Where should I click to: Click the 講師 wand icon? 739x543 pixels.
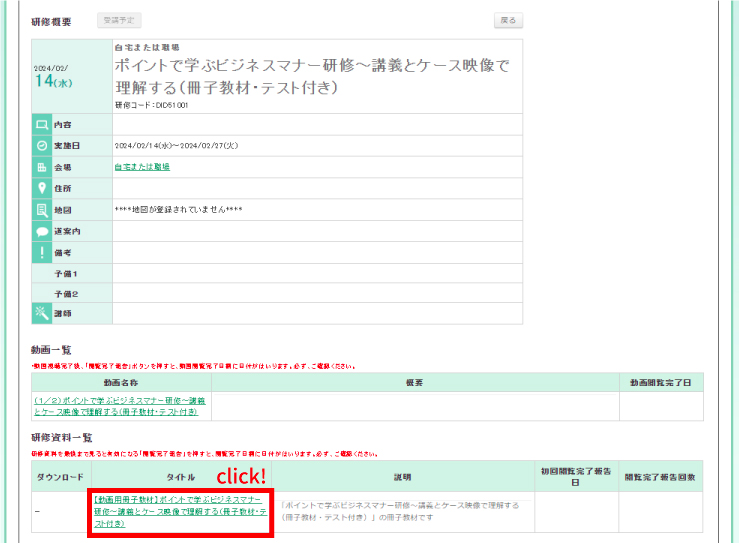tap(42, 314)
